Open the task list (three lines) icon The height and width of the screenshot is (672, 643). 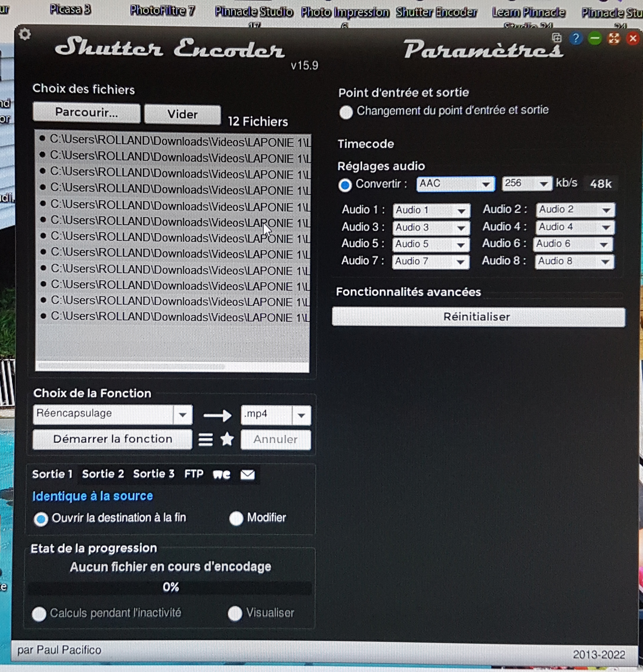(x=205, y=439)
